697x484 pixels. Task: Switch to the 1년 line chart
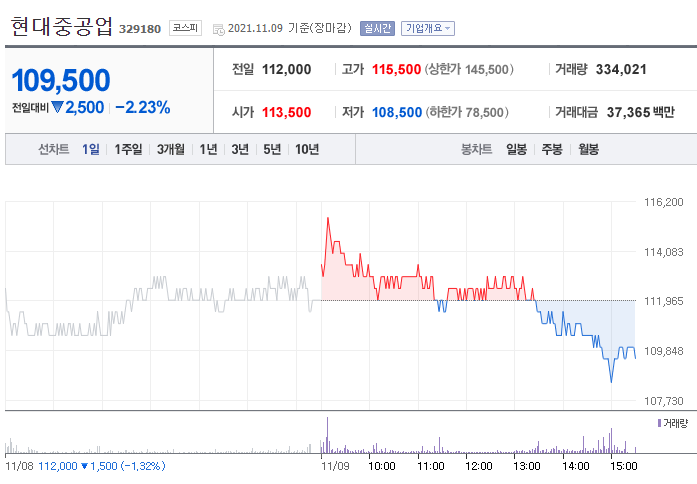point(208,149)
